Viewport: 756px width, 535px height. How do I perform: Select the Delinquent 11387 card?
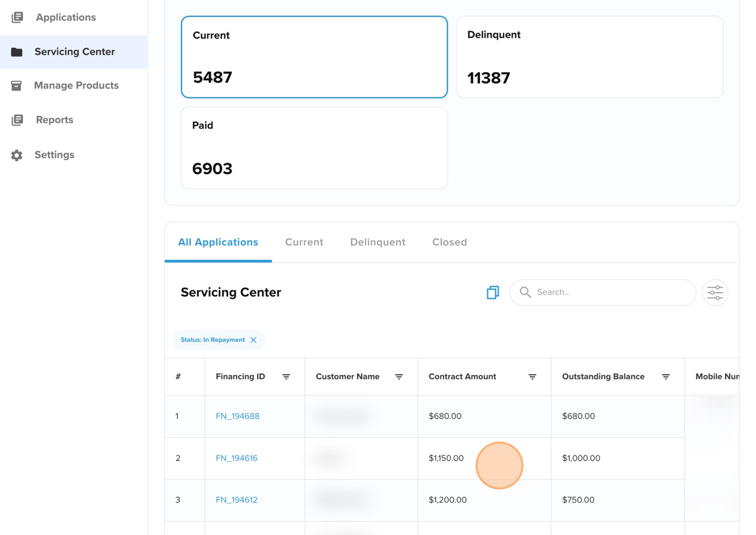pyautogui.click(x=589, y=57)
